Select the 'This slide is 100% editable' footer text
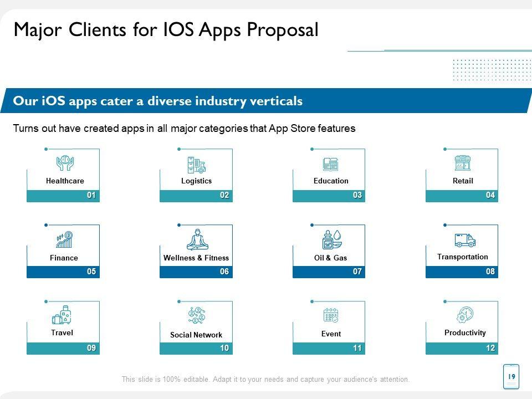 [x=265, y=380]
